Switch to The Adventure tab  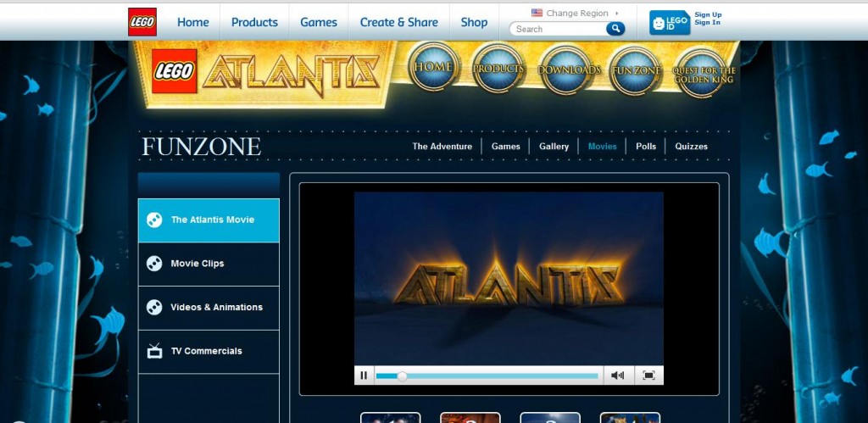coord(442,146)
